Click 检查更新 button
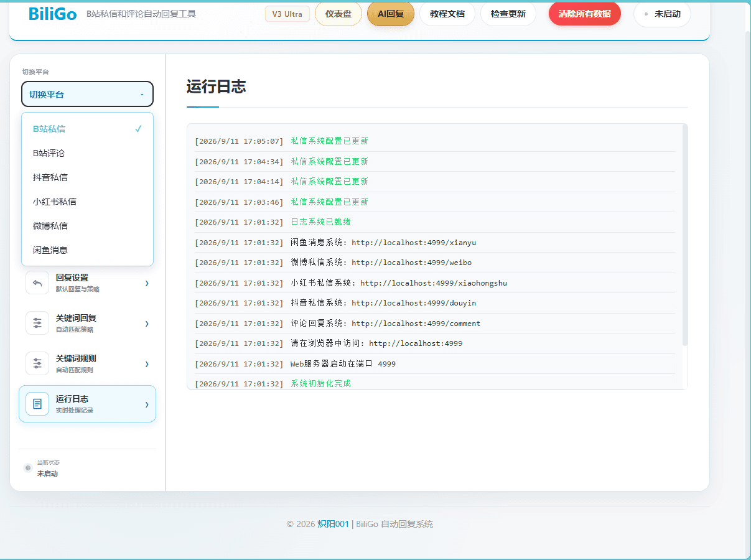The height and width of the screenshot is (560, 751). [x=508, y=14]
